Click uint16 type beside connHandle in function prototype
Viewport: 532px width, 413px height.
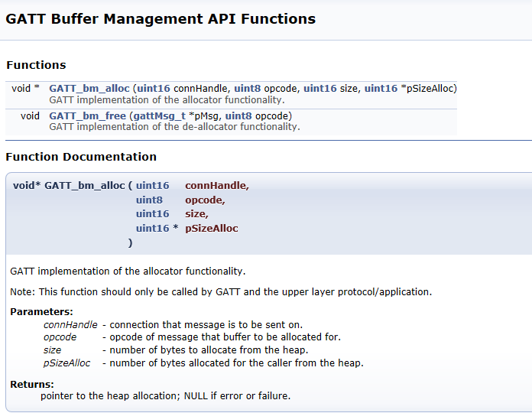[152, 186]
